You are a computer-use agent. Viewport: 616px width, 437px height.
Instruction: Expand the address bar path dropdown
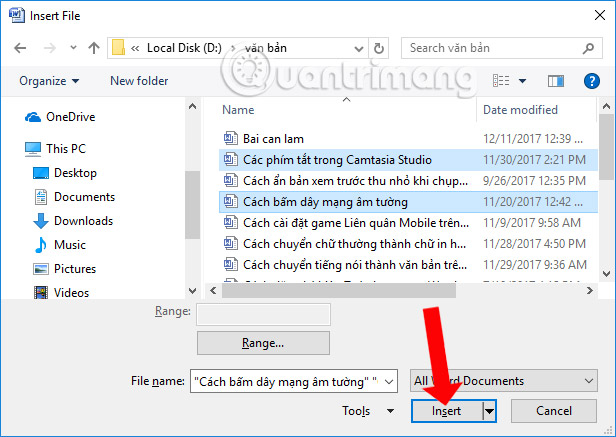(x=358, y=49)
